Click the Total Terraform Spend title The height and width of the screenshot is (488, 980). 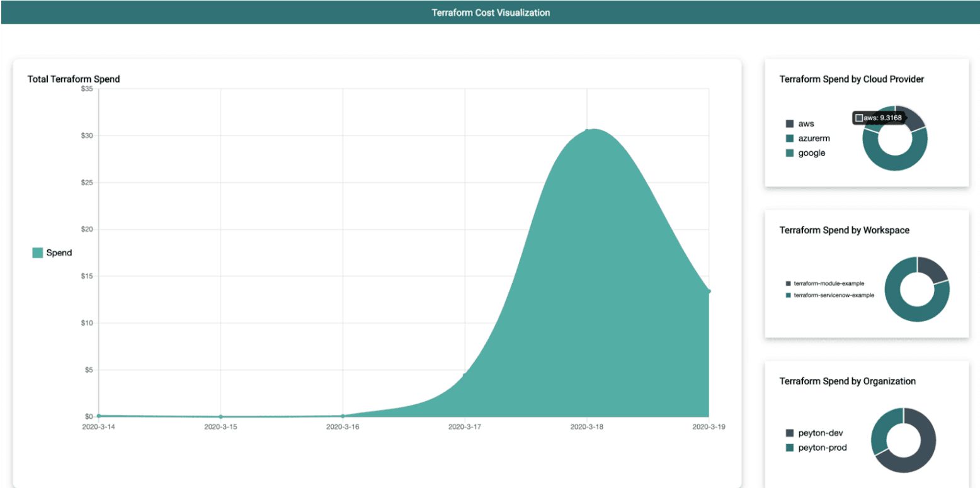[x=74, y=79]
